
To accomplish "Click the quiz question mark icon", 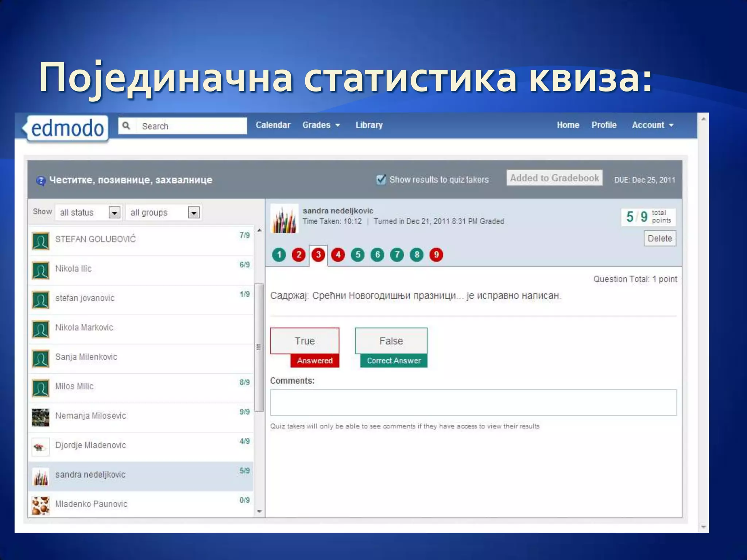I will tap(40, 180).
